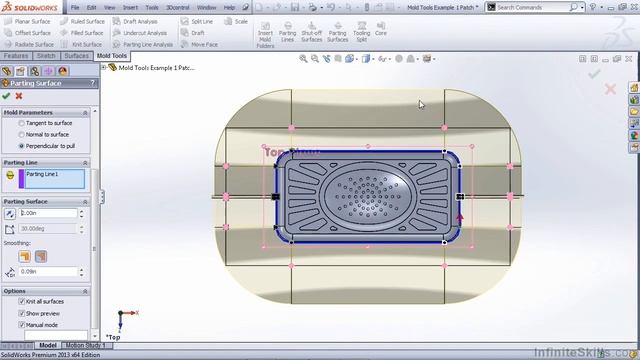This screenshot has height=360, width=640.
Task: Click the reverse offset direction icon
Action: [10, 213]
